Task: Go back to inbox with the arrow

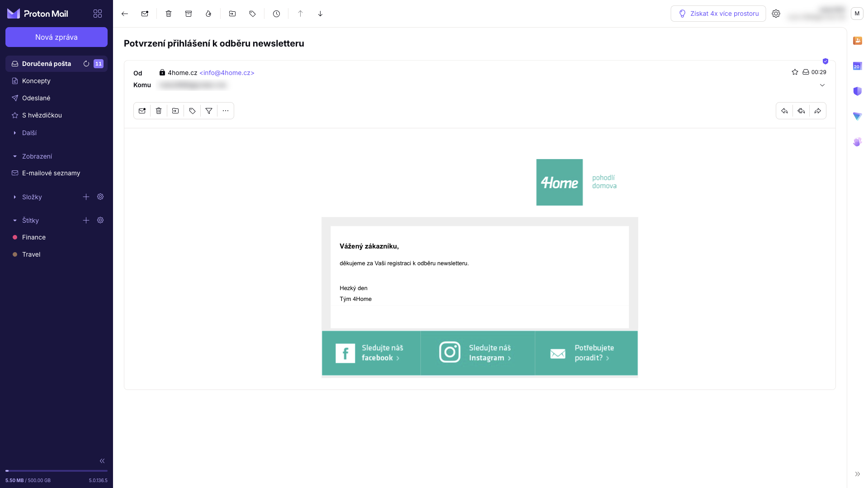Action: point(125,14)
